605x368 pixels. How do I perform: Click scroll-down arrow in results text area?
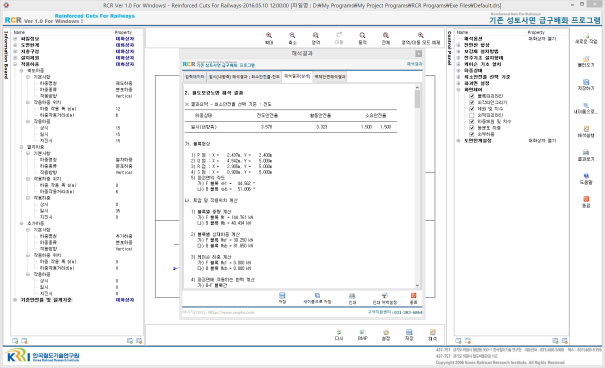point(417,285)
